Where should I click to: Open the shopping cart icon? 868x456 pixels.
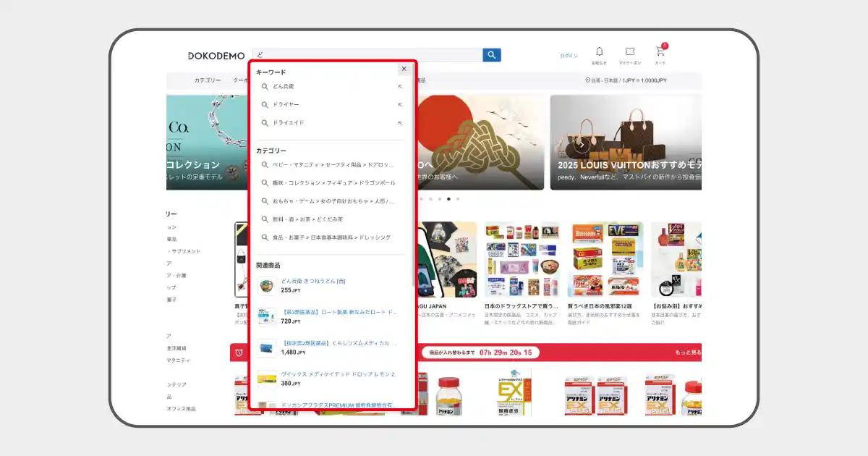click(660, 51)
